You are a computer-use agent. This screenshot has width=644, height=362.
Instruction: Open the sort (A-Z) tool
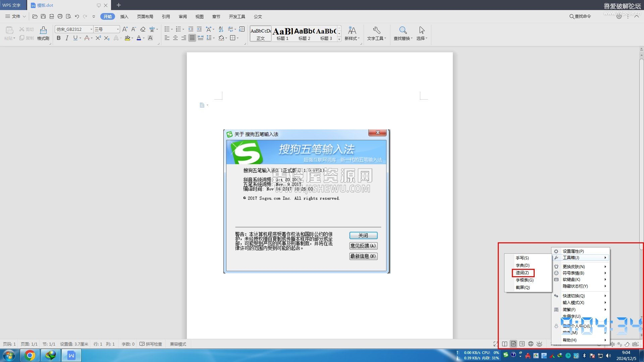tap(221, 29)
